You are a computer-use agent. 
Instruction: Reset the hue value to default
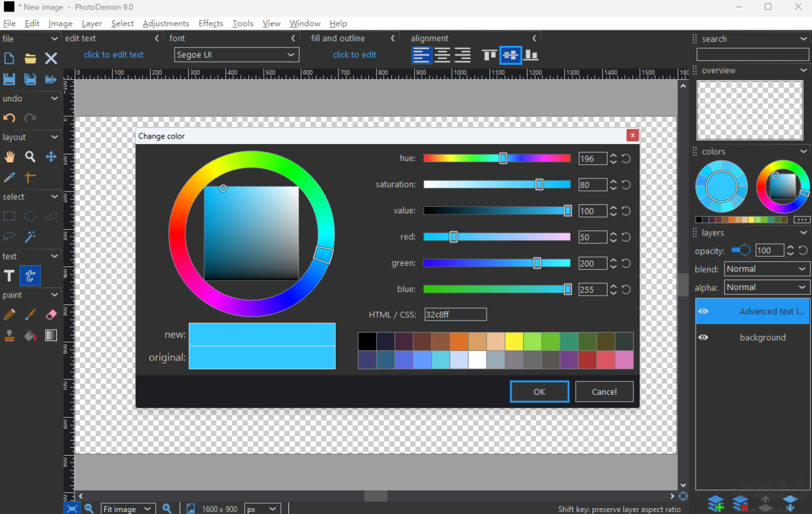click(626, 159)
